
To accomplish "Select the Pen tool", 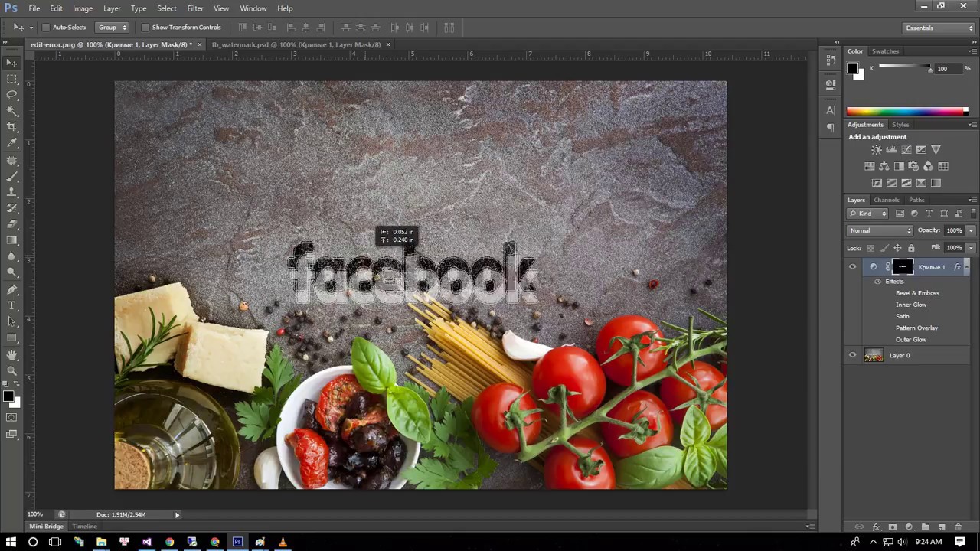I will point(12,290).
